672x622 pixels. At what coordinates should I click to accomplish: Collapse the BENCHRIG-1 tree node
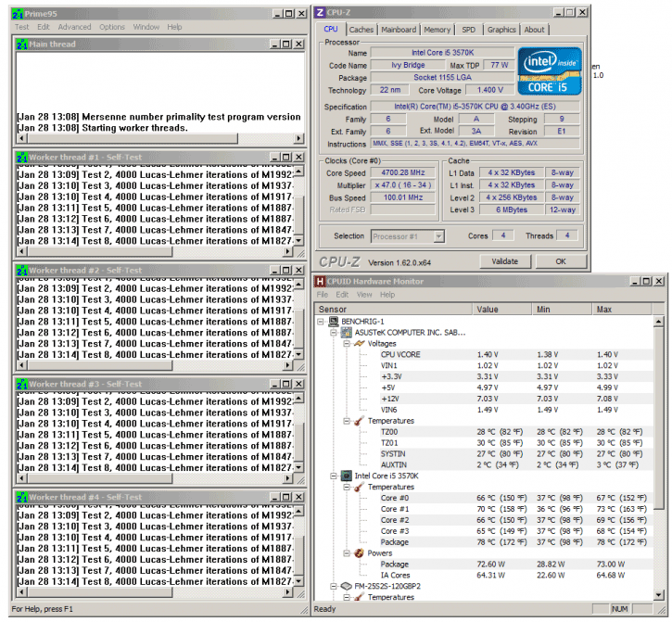click(x=322, y=321)
